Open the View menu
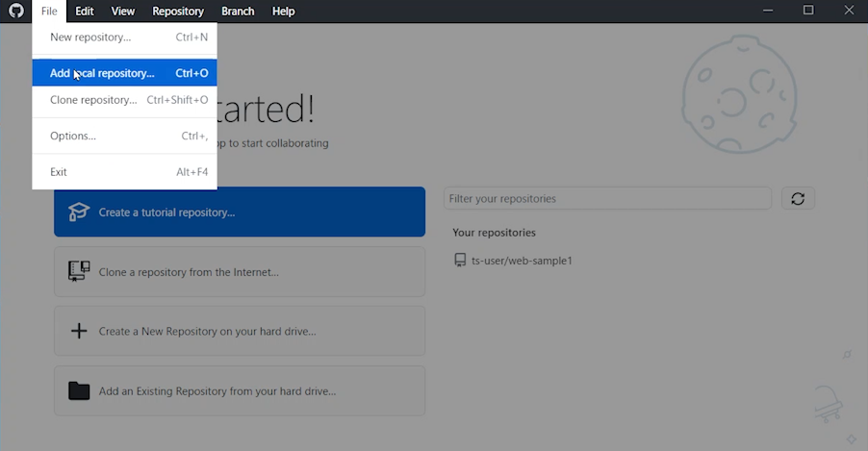The width and height of the screenshot is (868, 451). point(122,12)
